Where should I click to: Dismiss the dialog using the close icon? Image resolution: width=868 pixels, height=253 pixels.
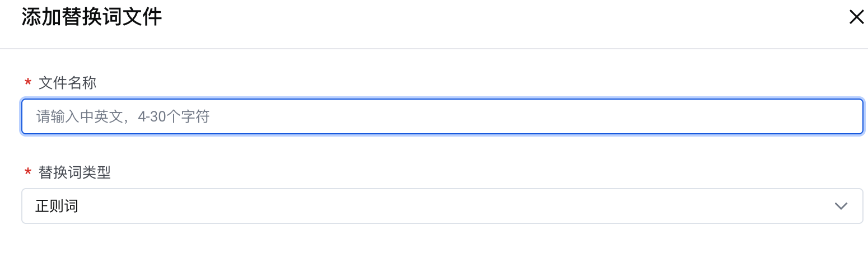(x=856, y=17)
